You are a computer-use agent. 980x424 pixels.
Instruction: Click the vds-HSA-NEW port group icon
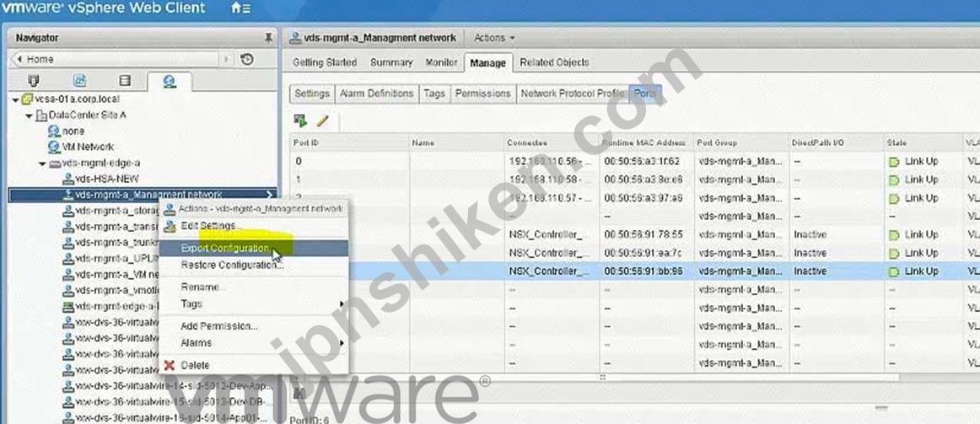click(x=69, y=180)
